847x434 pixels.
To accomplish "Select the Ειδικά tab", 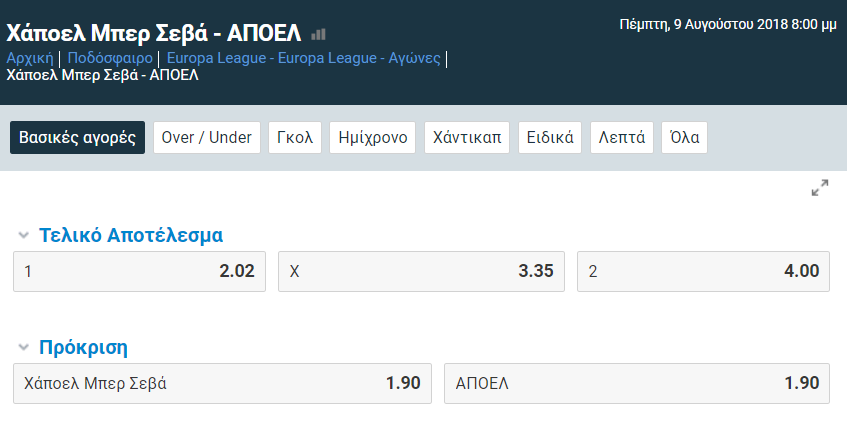I will click(x=550, y=137).
